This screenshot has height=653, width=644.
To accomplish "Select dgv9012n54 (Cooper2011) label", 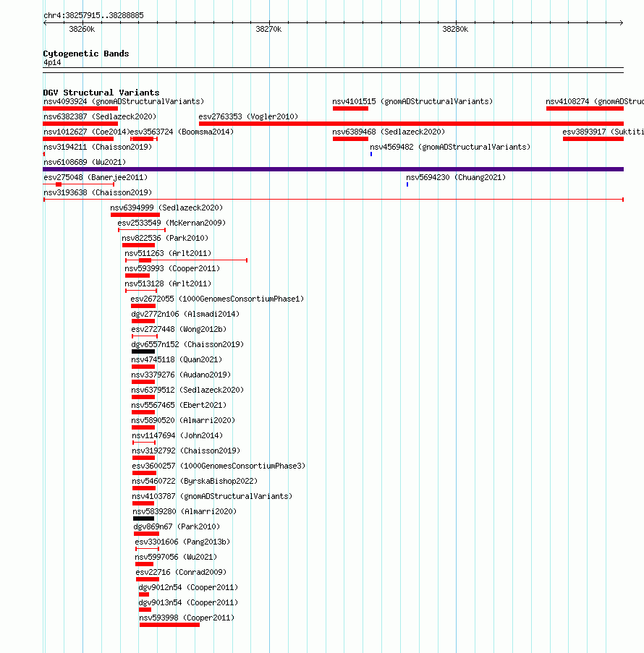I will pos(188,588).
